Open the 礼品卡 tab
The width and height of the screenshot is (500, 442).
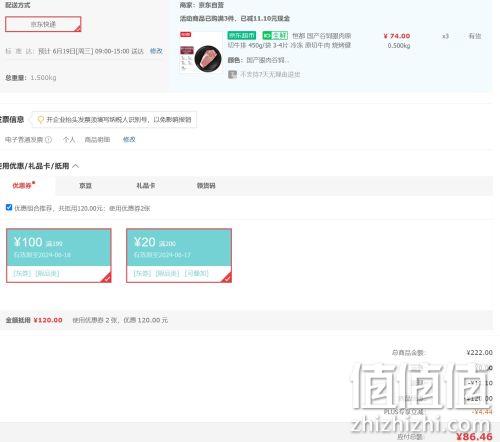coord(146,186)
